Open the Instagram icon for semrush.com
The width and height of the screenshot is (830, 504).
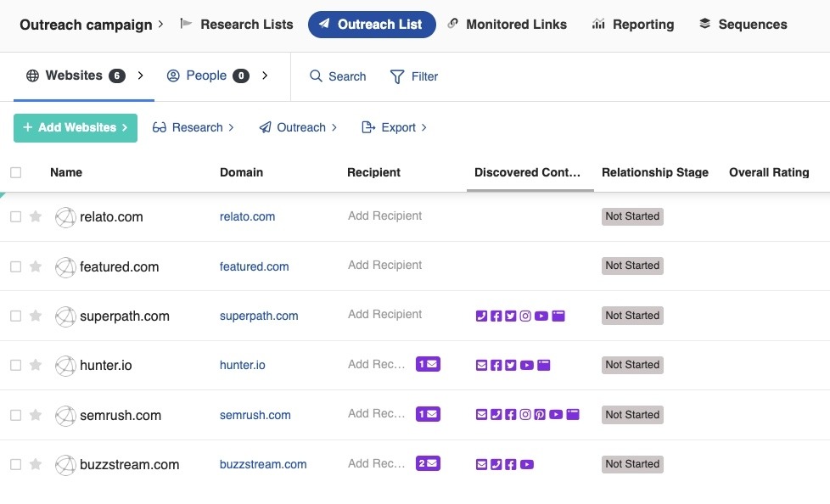tap(525, 414)
